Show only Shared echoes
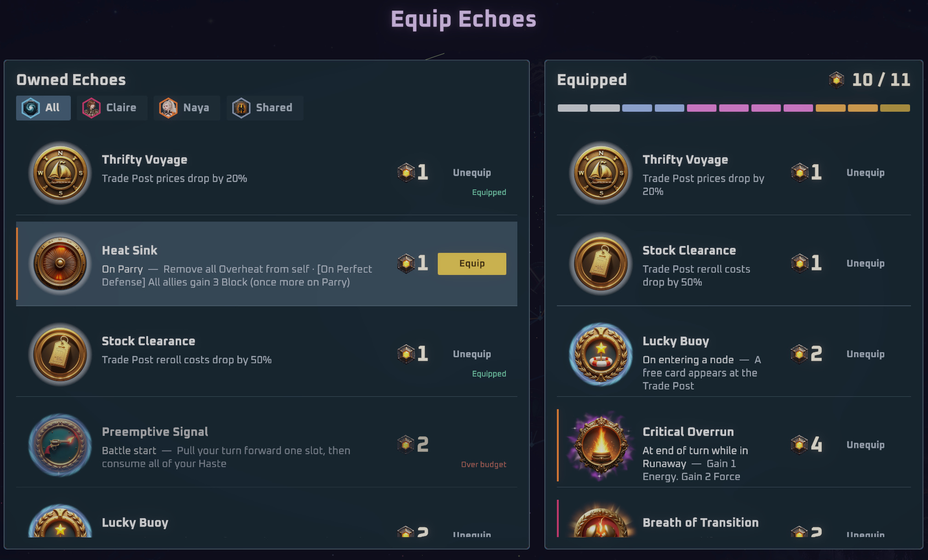Image resolution: width=928 pixels, height=560 pixels. coord(265,108)
